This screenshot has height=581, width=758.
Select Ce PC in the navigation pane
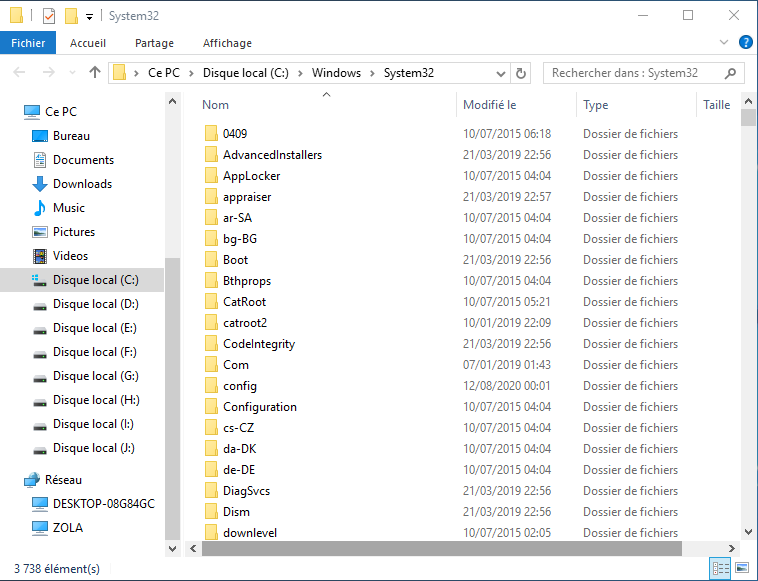coord(50,112)
